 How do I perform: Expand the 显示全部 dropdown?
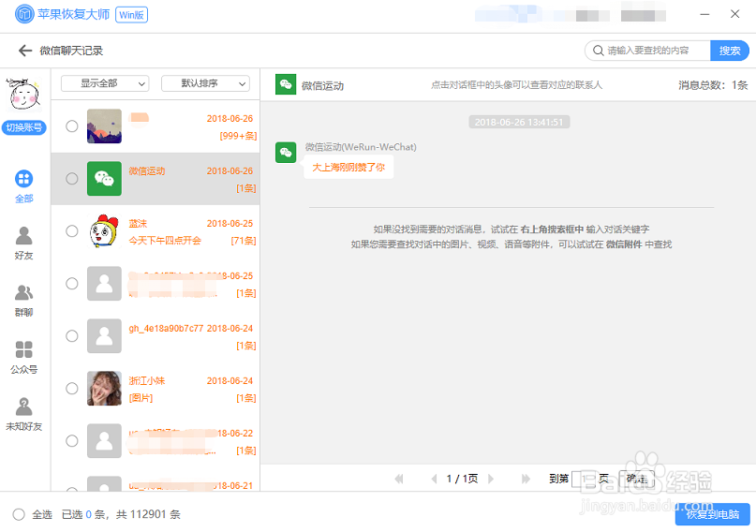tap(105, 83)
